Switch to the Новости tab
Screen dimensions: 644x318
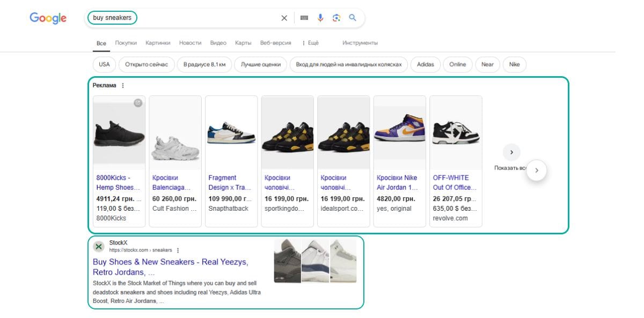pos(191,43)
